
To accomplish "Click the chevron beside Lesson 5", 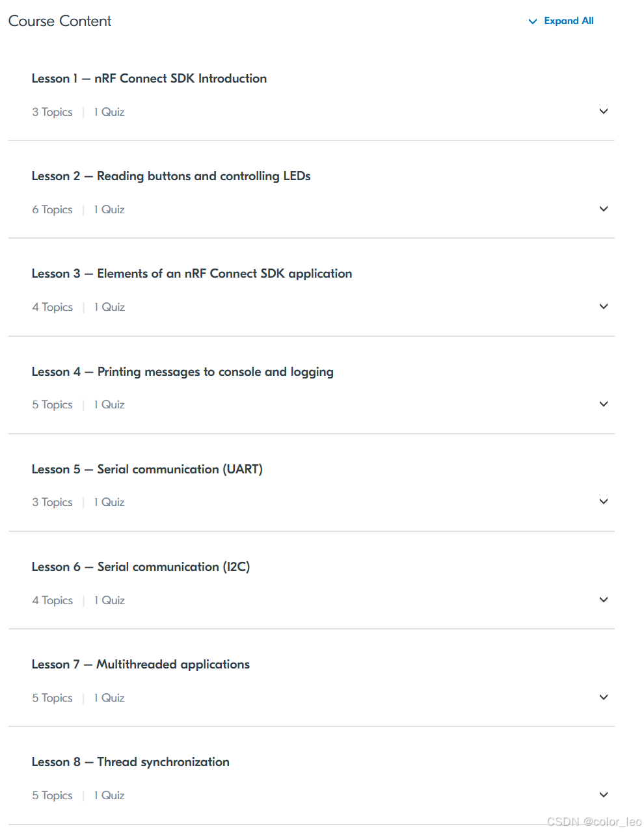I will [604, 501].
